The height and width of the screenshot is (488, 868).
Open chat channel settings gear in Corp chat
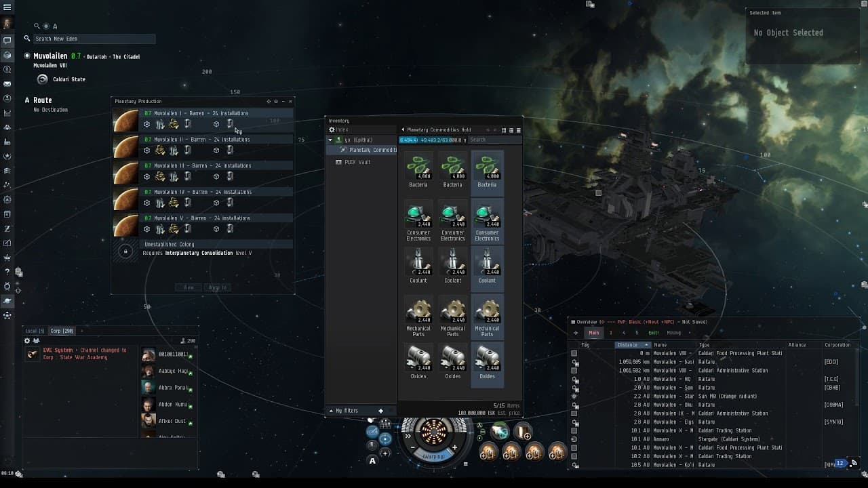point(27,341)
